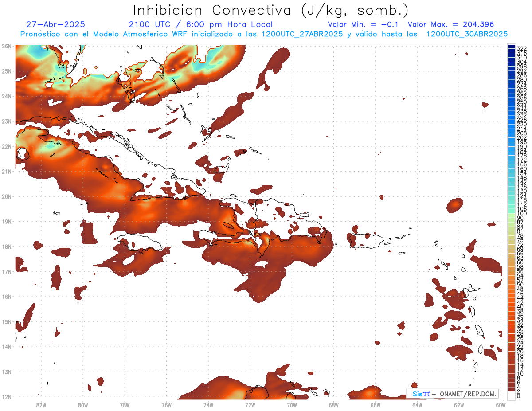This screenshot has height=411, width=532.
Task: Click the '22N' latitude label
Action: coord(6,146)
